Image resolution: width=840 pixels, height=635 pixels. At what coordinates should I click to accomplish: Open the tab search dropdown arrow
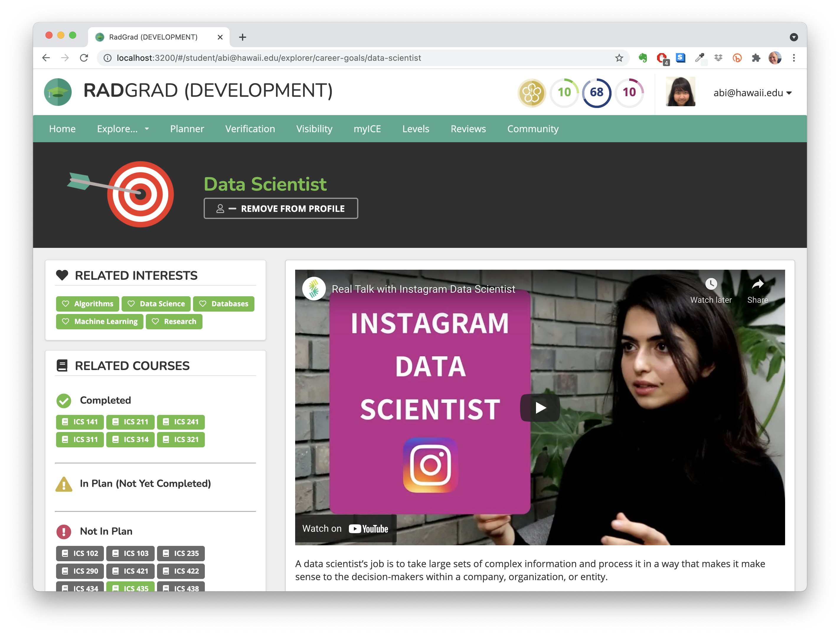point(793,37)
